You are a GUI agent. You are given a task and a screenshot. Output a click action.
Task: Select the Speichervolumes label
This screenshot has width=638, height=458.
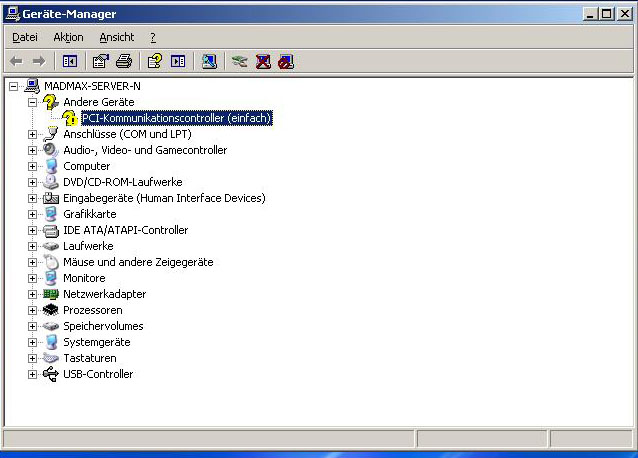(x=103, y=326)
